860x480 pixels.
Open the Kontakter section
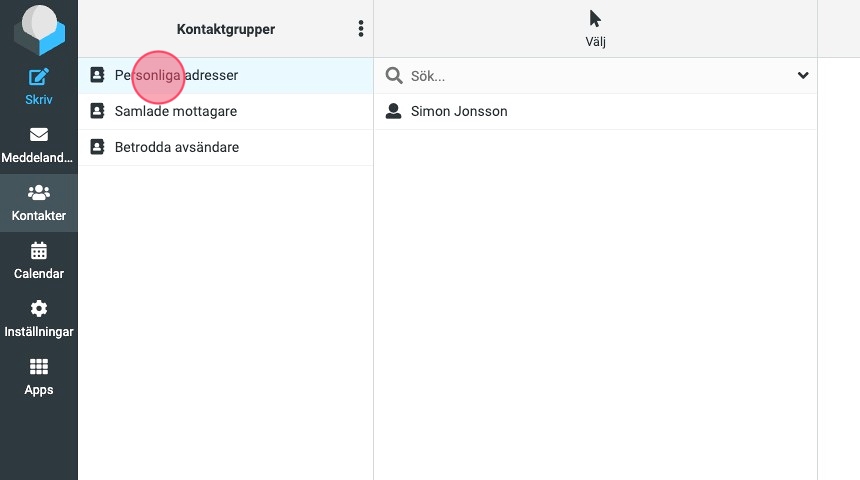coord(39,203)
